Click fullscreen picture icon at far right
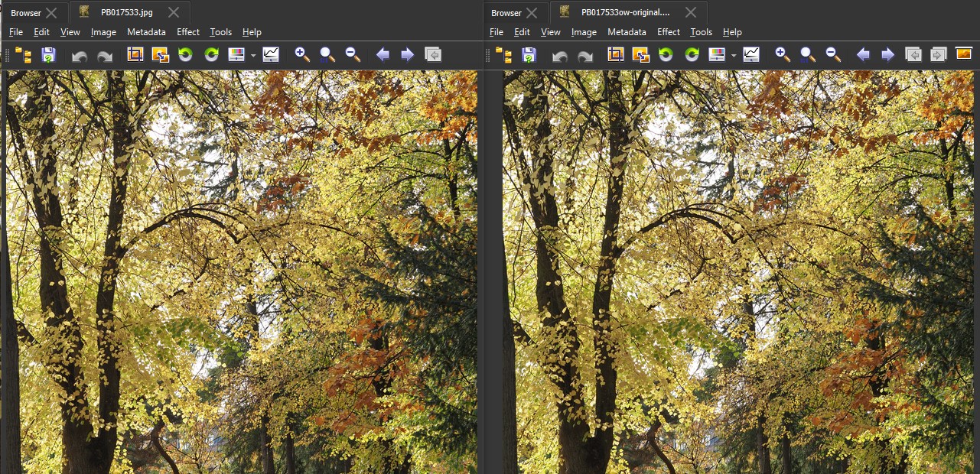This screenshot has width=980, height=474. coord(963,54)
